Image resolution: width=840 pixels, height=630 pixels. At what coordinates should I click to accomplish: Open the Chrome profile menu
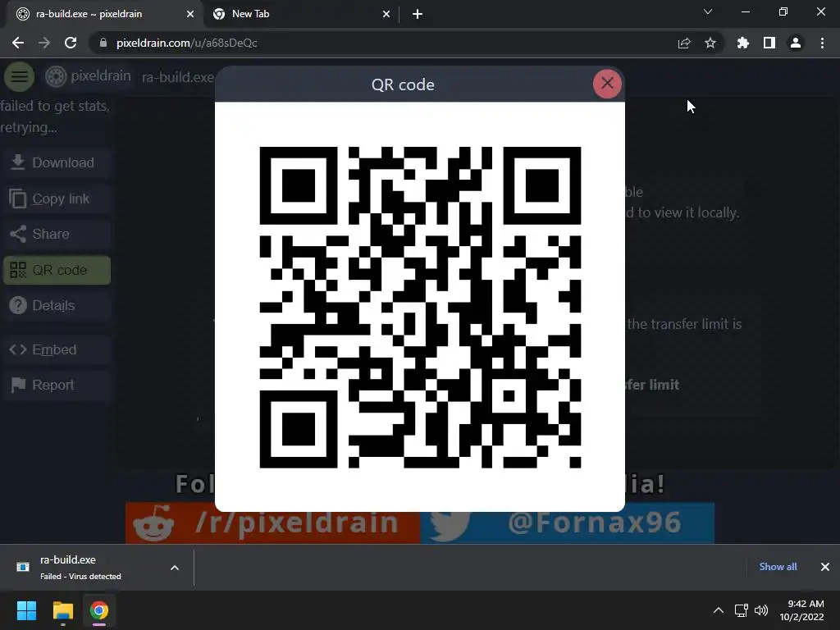796,43
